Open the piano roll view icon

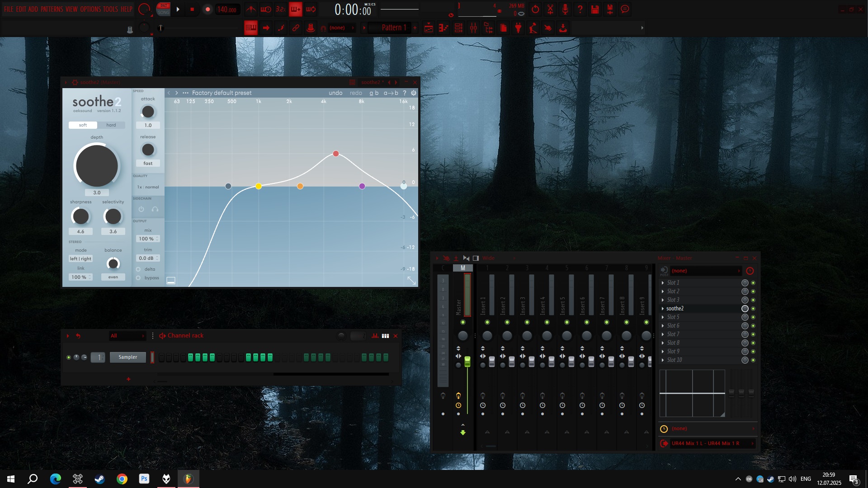(443, 28)
